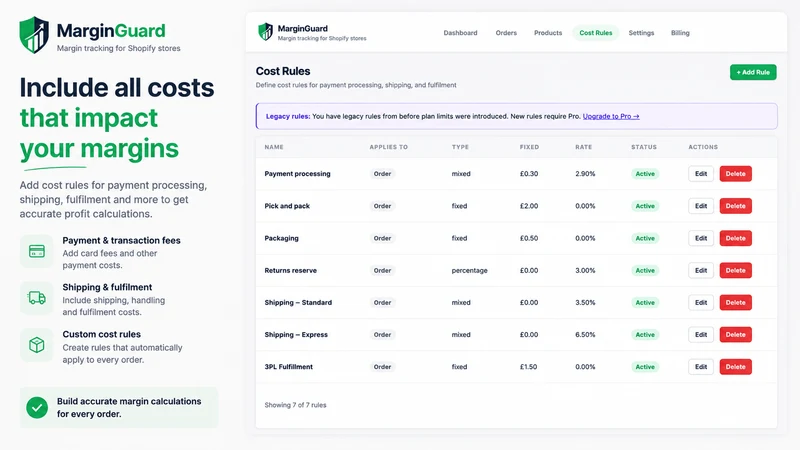Click the green checkmark circle icon
This screenshot has width=800, height=450.
[37, 408]
